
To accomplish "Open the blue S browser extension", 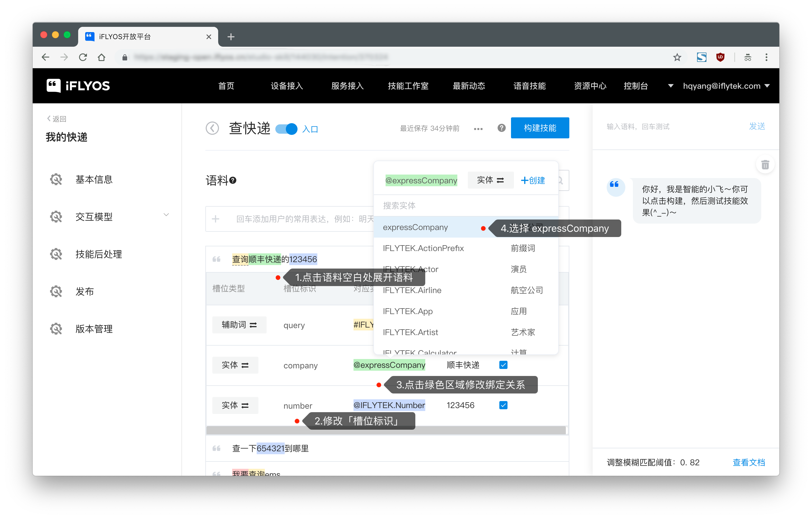I will [701, 57].
